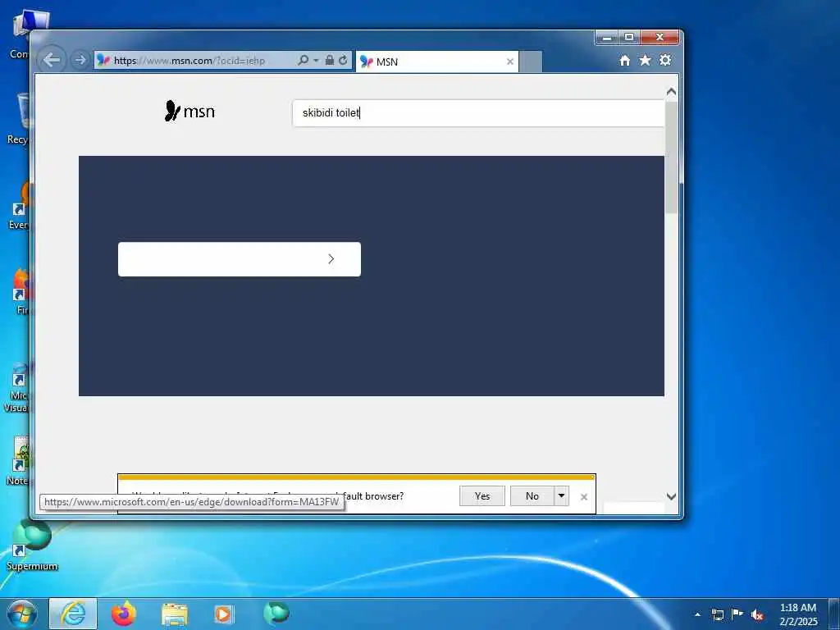Viewport: 840px width, 630px height.
Task: Click the network tray icon
Action: pos(717,614)
